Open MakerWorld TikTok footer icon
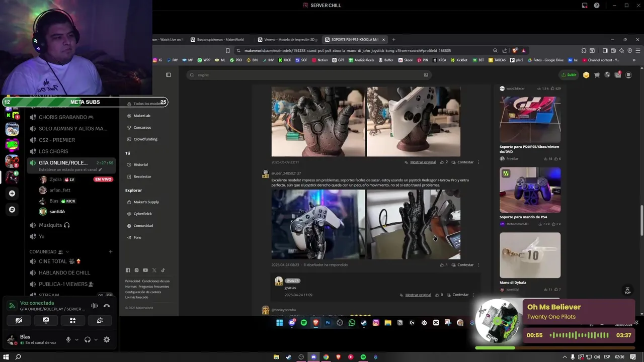The height and width of the screenshot is (362, 644). (163, 270)
